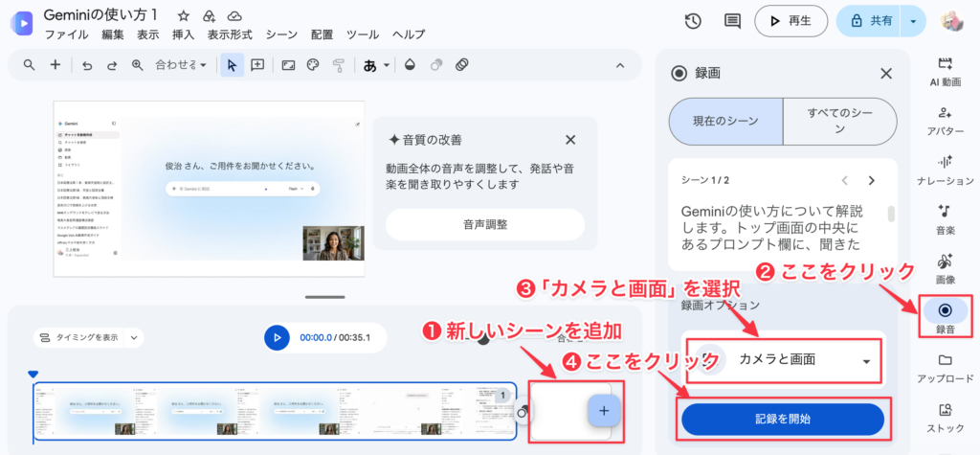Screen dimensions: 980x455
Task: Open the 合わせる zoom dropdown
Action: click(x=181, y=65)
